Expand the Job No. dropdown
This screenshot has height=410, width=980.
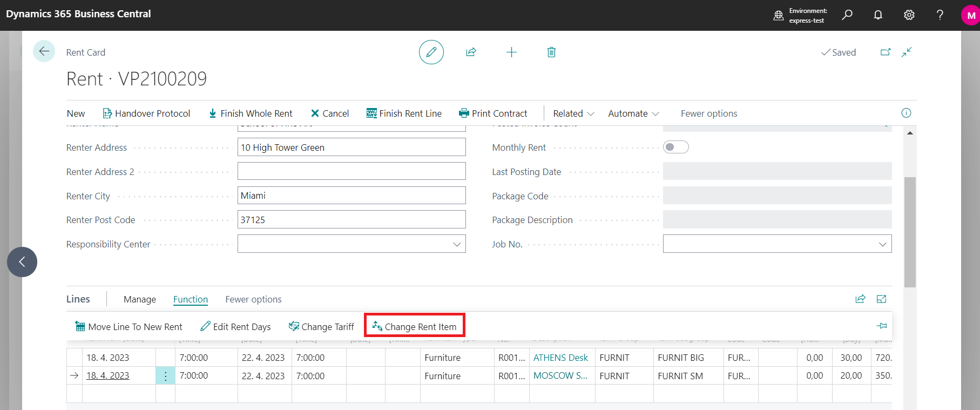coord(882,244)
